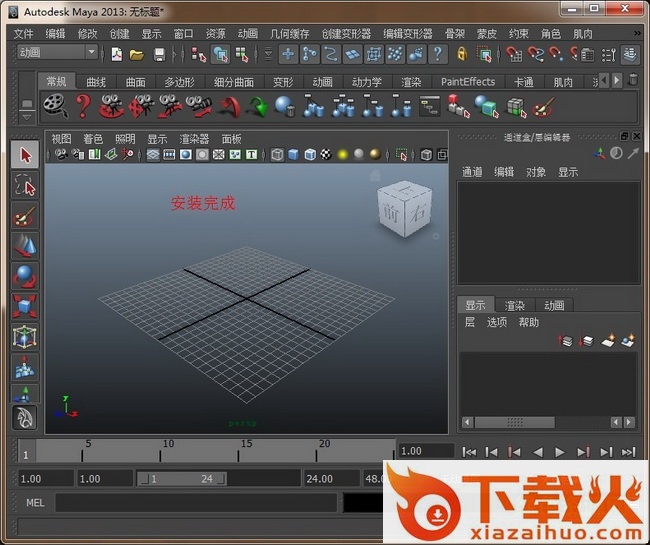Play animation forwards
This screenshot has width=650, height=545.
(560, 452)
